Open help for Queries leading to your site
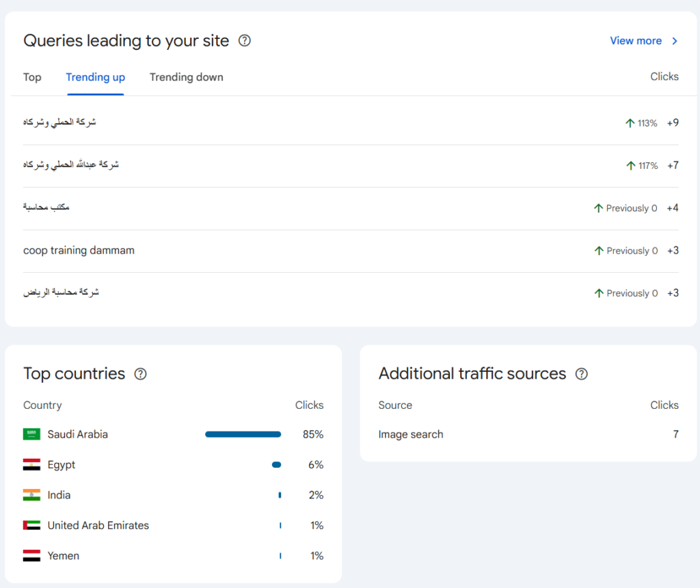Image resolution: width=700 pixels, height=588 pixels. point(245,40)
